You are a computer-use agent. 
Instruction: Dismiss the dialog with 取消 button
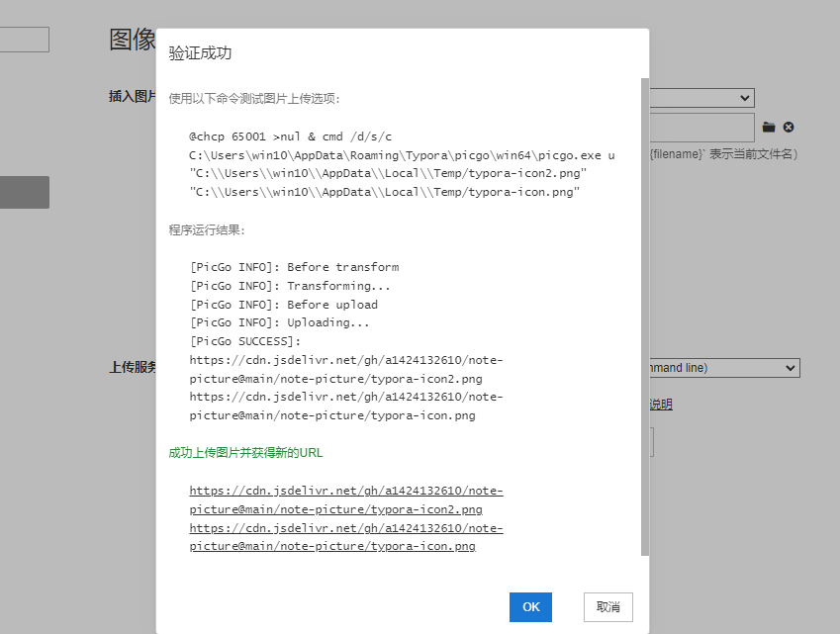pyautogui.click(x=608, y=606)
